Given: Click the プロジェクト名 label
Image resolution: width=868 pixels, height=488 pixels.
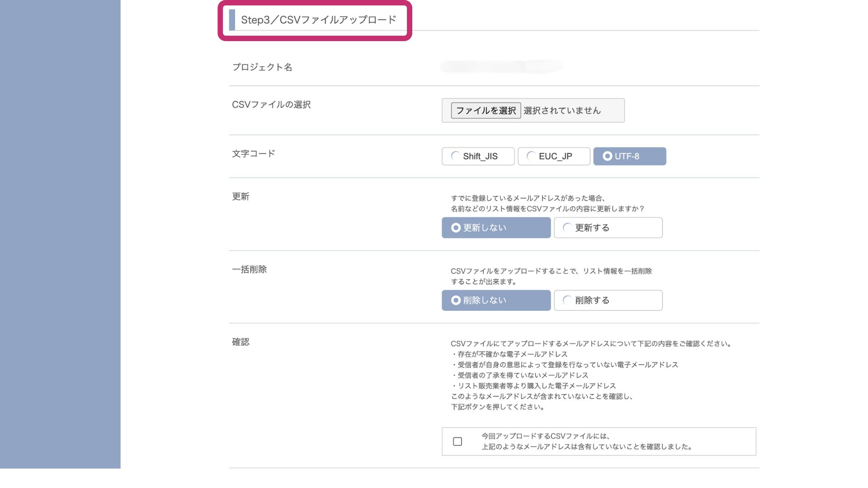Looking at the screenshot, I should 262,67.
